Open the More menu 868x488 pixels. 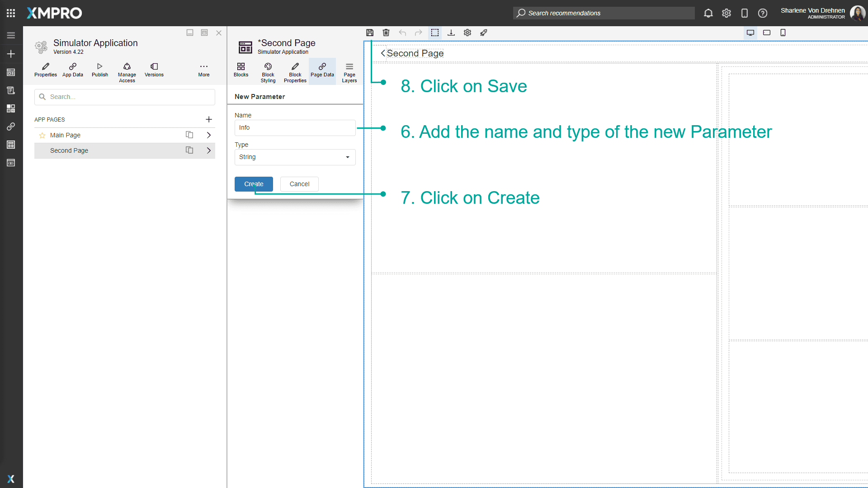point(204,70)
